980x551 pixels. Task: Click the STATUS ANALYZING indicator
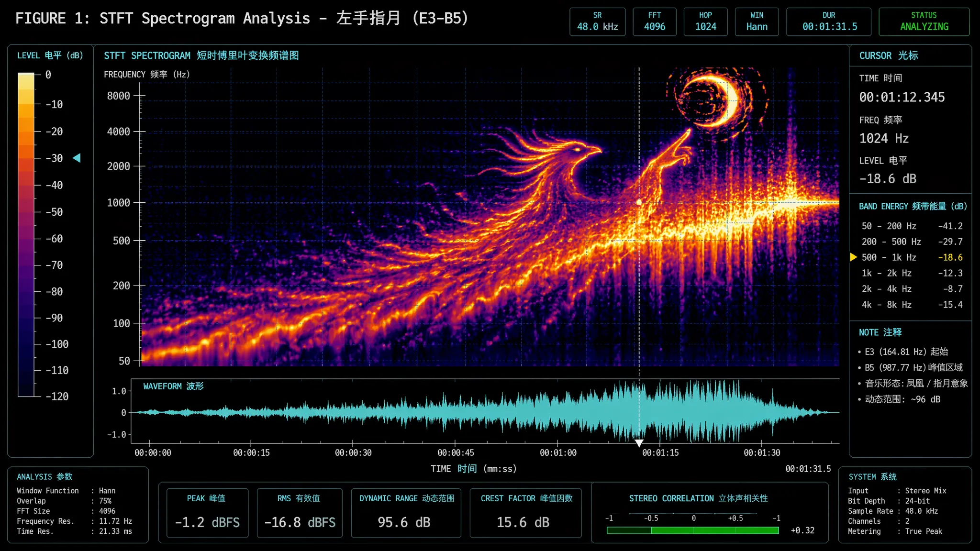924,22
